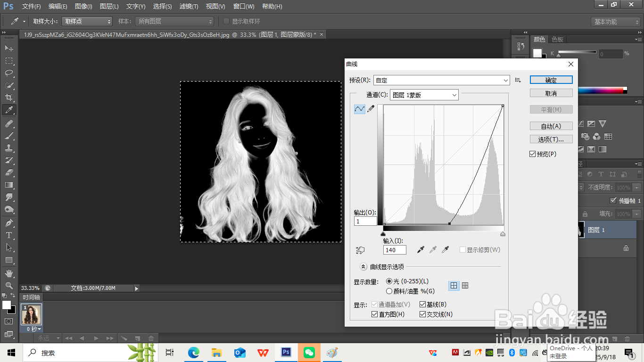Open the status bar info arrow
Viewport: 644px width, 362px height.
(137, 288)
